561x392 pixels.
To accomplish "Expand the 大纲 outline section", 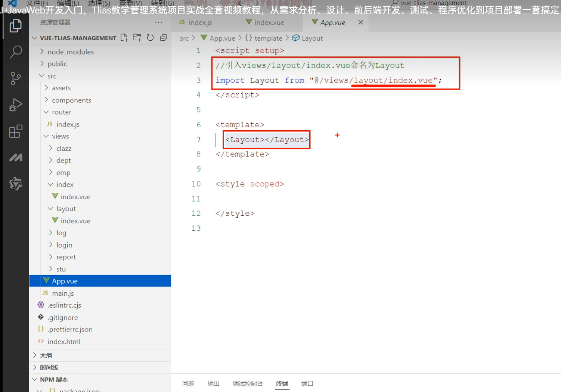I will point(46,355).
